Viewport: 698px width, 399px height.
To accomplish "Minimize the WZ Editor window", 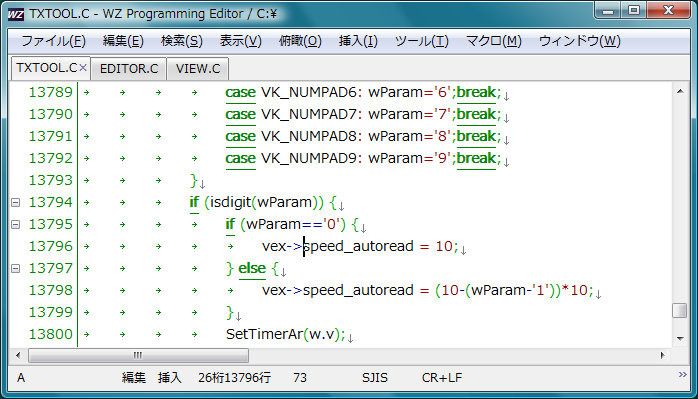I will pyautogui.click(x=609, y=11).
